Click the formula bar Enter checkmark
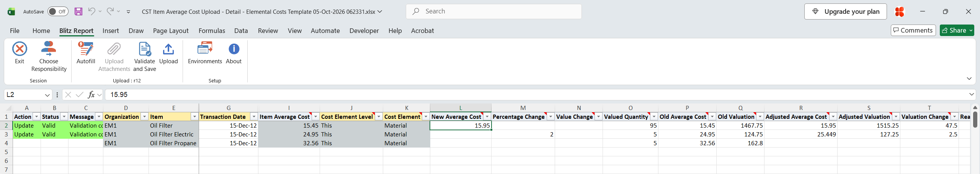This screenshot has width=980, height=174. tap(80, 95)
